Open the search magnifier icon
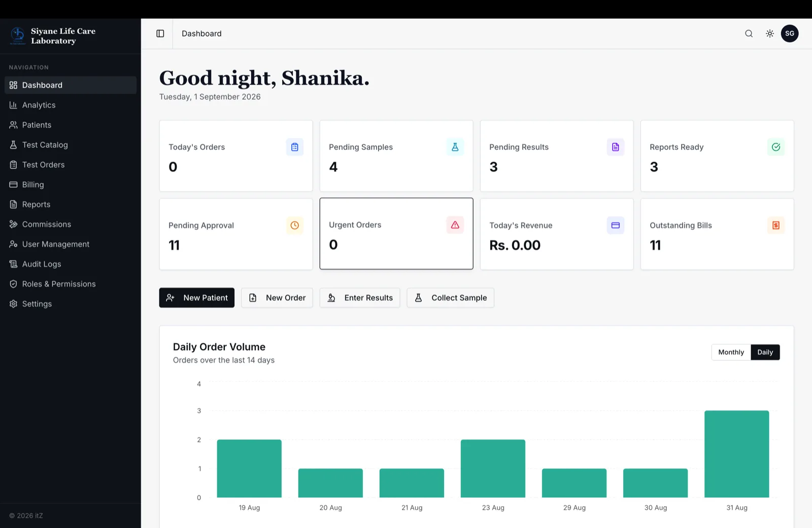The height and width of the screenshot is (528, 812). point(749,34)
